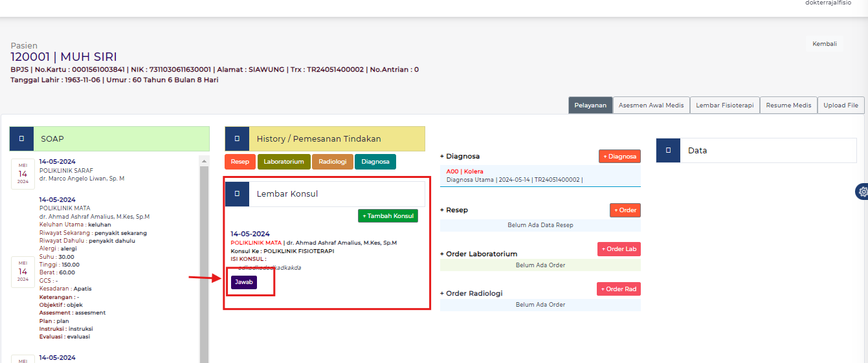Screen dimensions: 868x363
Task: Select the Laboratorium history filter
Action: click(284, 162)
